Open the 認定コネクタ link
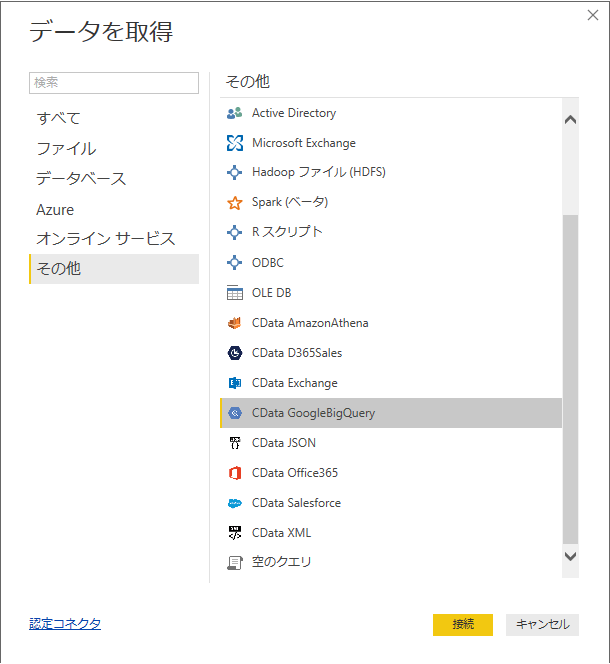 pos(65,623)
